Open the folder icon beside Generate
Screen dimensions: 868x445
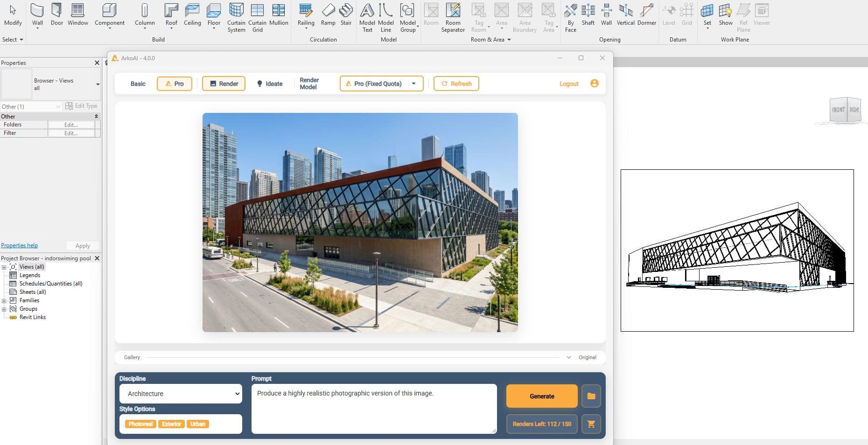[x=591, y=396]
